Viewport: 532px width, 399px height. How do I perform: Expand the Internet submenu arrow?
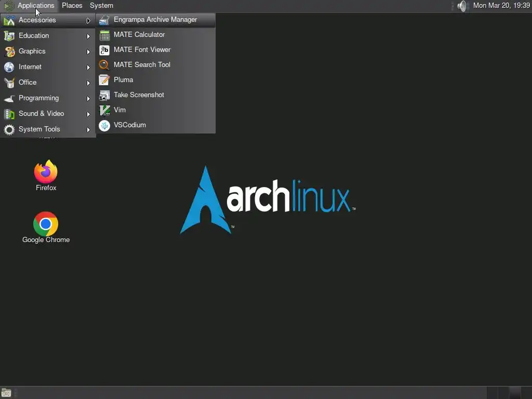(88, 67)
